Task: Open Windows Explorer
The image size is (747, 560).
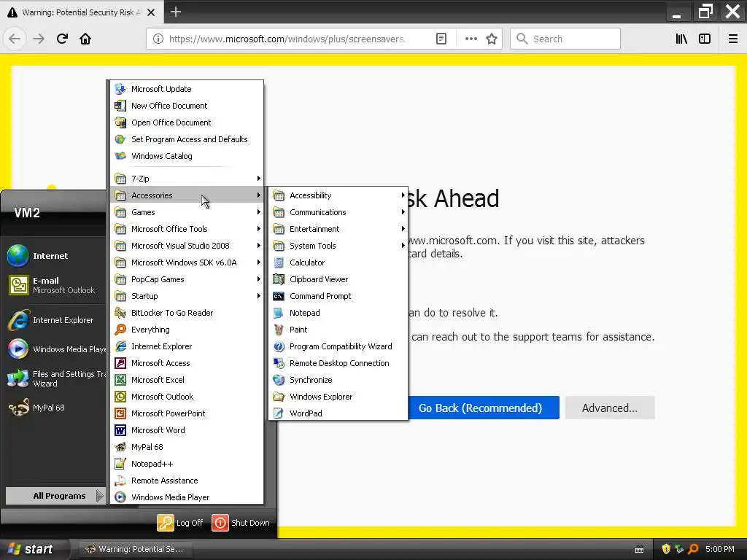Action: pos(338,397)
